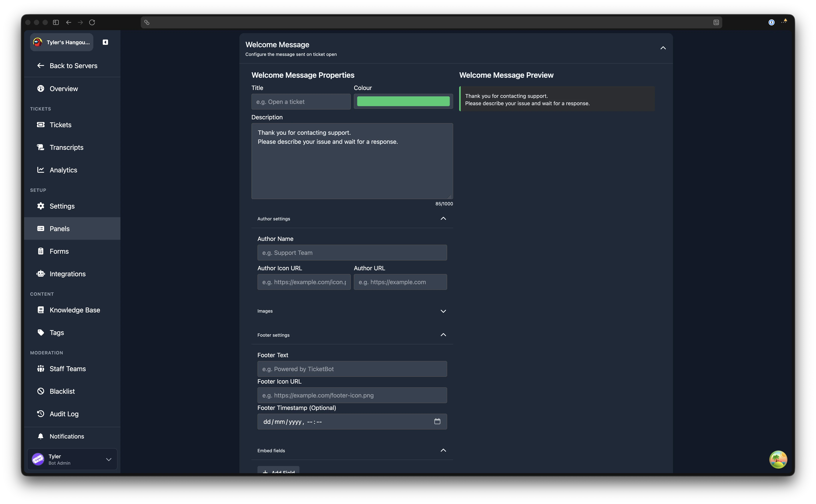
Task: Open Blacklist page
Action: [x=72, y=391]
